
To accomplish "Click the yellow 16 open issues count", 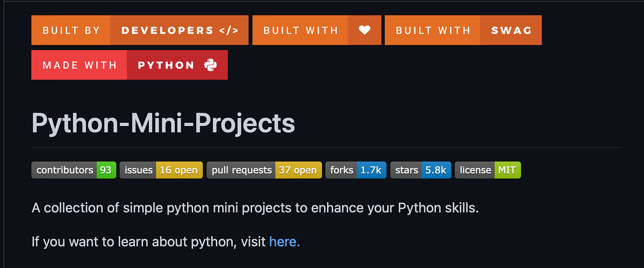I will [x=179, y=170].
